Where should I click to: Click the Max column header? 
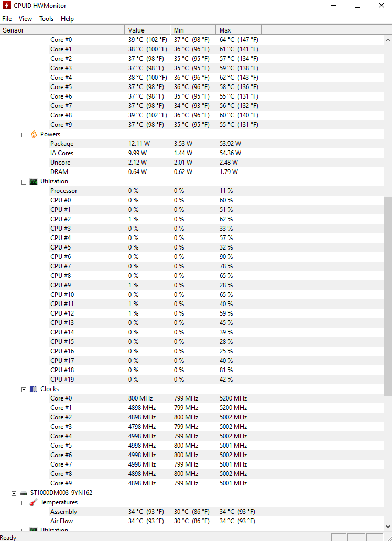[238, 30]
